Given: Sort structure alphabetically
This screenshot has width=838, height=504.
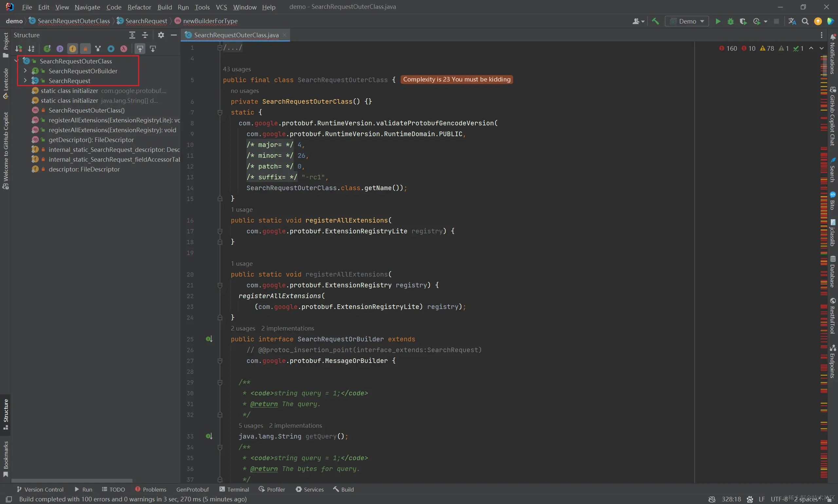Looking at the screenshot, I should pyautogui.click(x=31, y=48).
